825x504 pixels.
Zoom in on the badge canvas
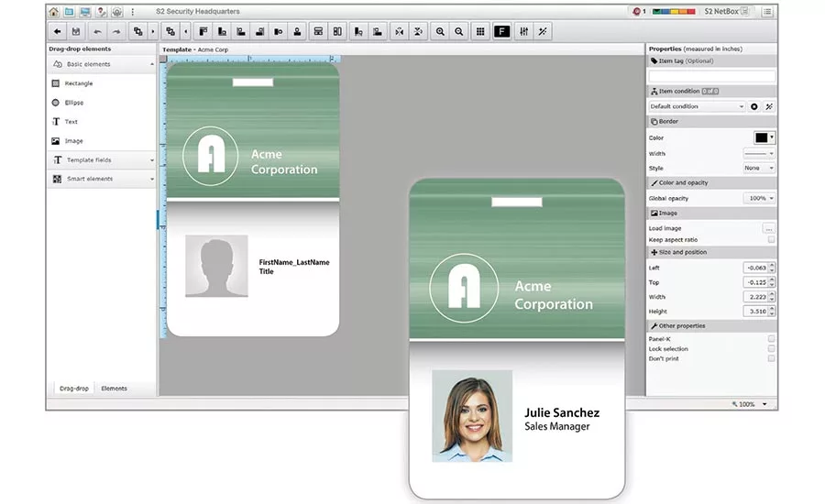(x=440, y=31)
